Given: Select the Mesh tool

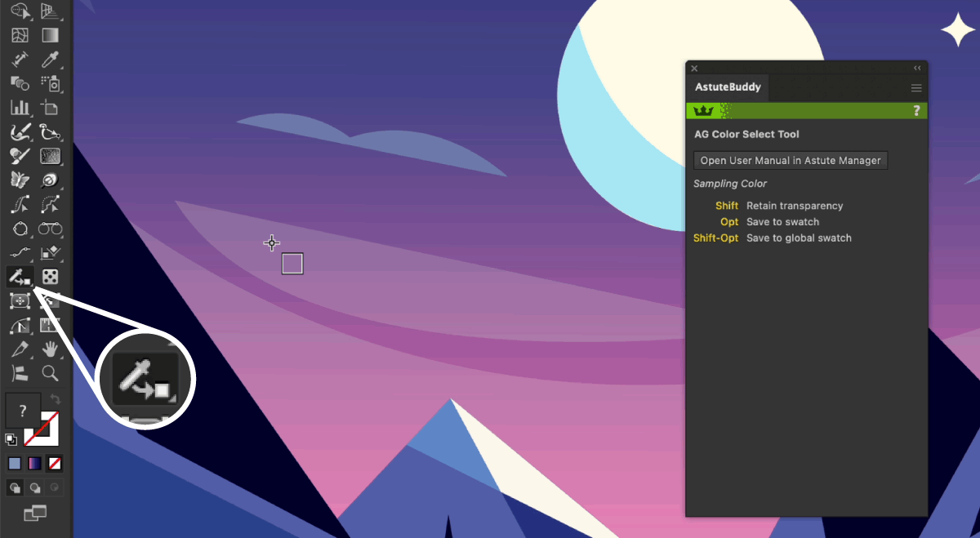Looking at the screenshot, I should coord(20,35).
